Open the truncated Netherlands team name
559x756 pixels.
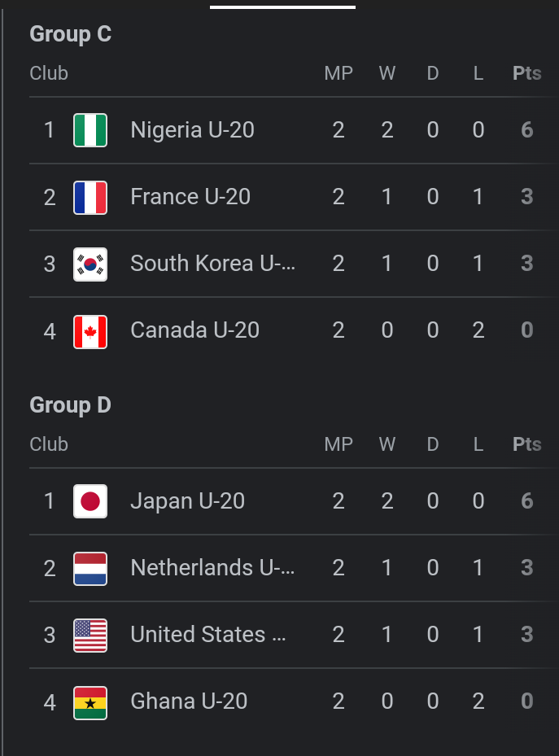213,568
